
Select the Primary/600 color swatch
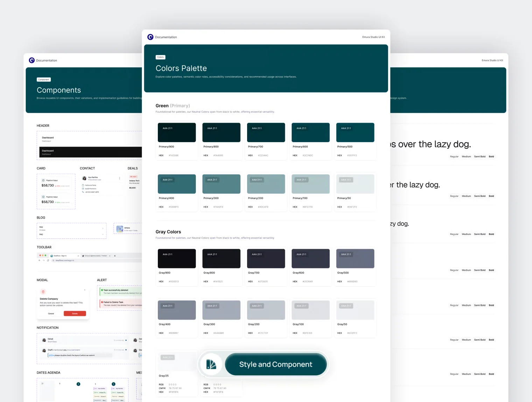311,132
